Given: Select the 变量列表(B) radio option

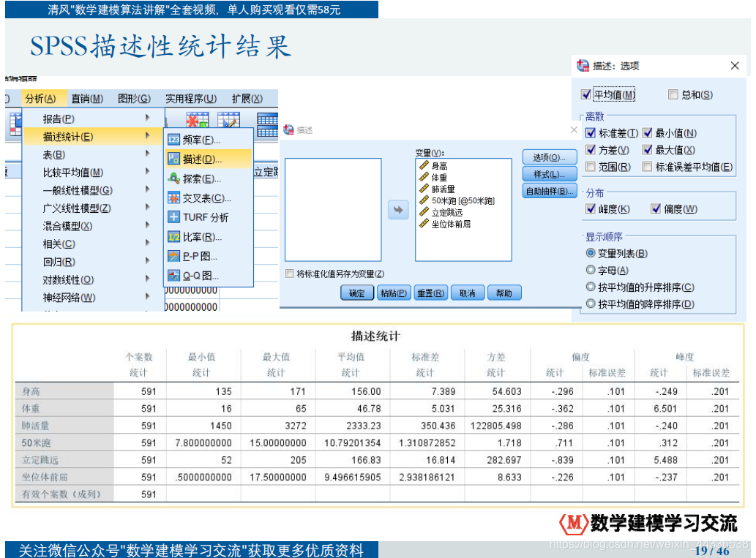Looking at the screenshot, I should point(591,253).
